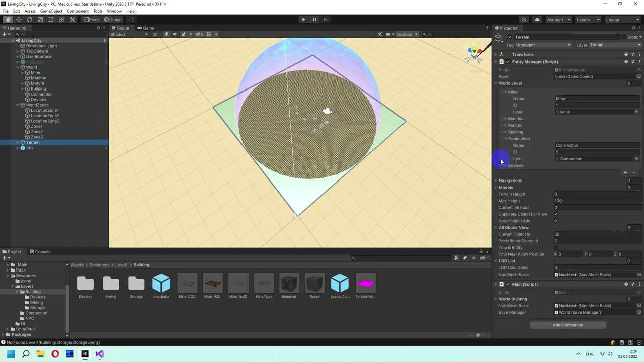Open scene component tools icon
Viewport: 644px width, 362px height.
coord(380,34)
